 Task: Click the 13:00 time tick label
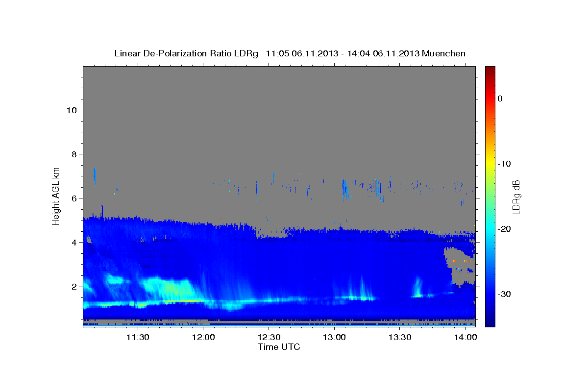coord(335,337)
